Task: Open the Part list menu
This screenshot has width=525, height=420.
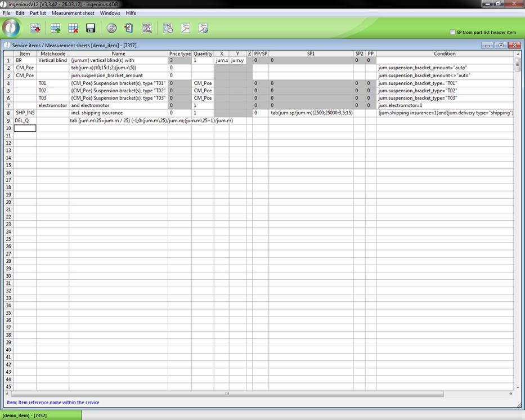Action: (x=38, y=13)
